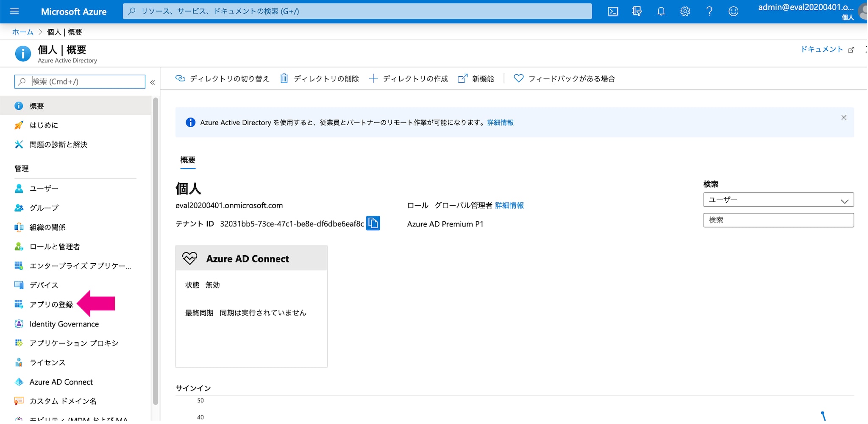Open portal settings gear
Image resolution: width=868 pixels, height=424 pixels.
[685, 11]
